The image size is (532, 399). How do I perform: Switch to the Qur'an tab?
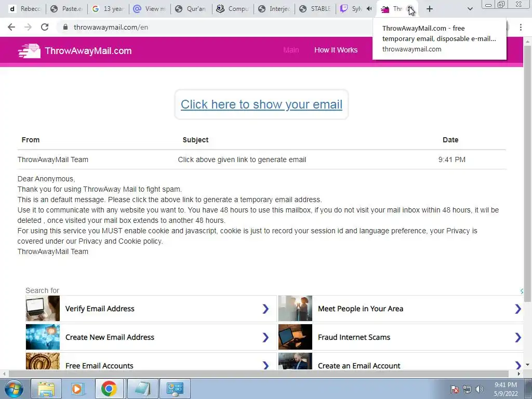[x=191, y=9]
